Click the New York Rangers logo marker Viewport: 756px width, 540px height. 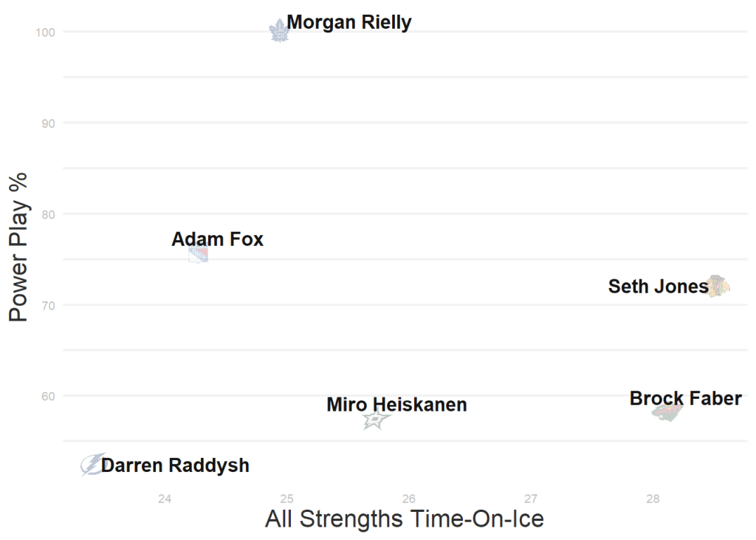(x=198, y=255)
